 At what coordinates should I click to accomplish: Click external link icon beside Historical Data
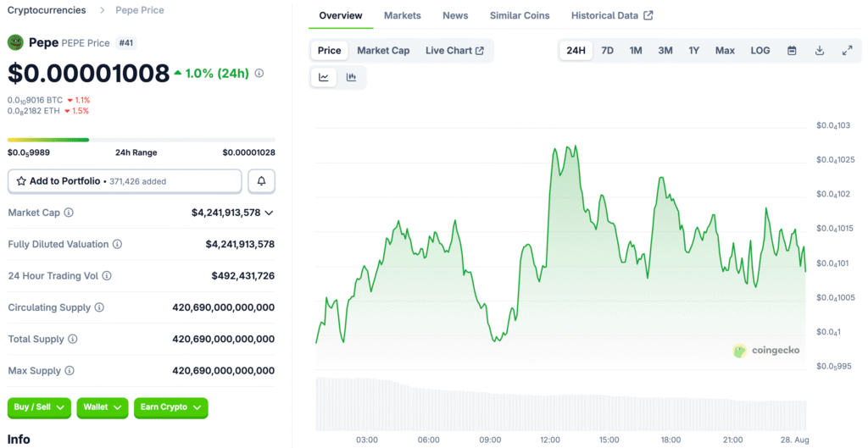[x=648, y=15]
